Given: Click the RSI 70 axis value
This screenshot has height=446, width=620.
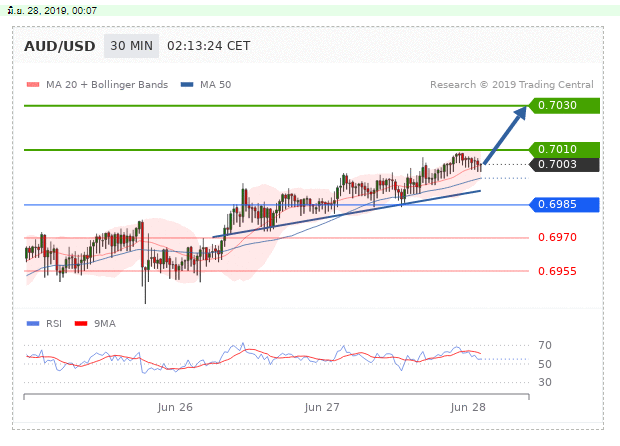Looking at the screenshot, I should click(x=545, y=346).
